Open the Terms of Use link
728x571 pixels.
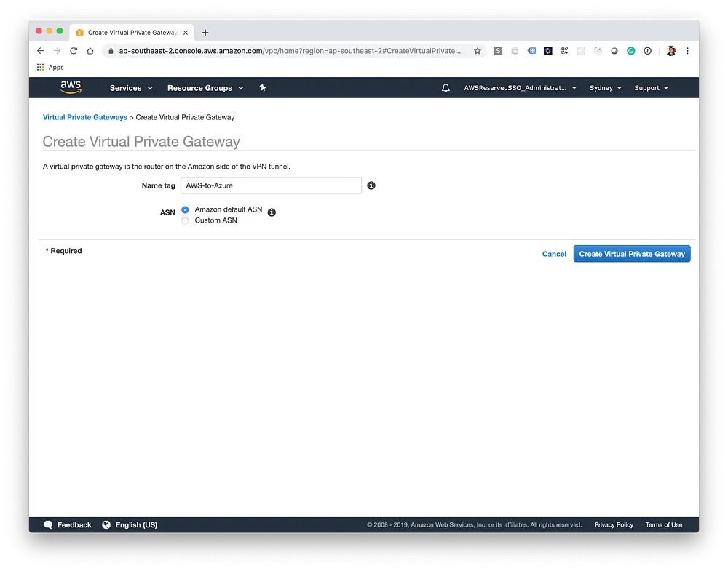[664, 525]
